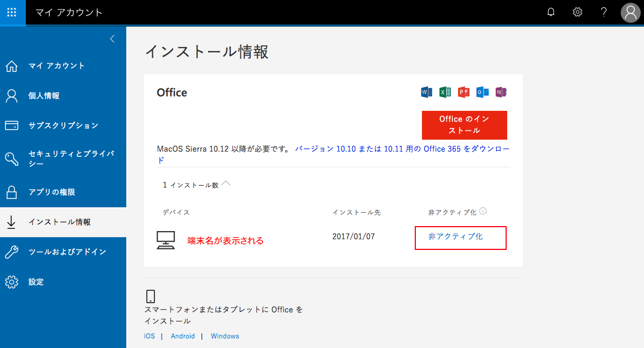Open the Windows install link
Viewport: 644px width, 348px height.
point(225,336)
